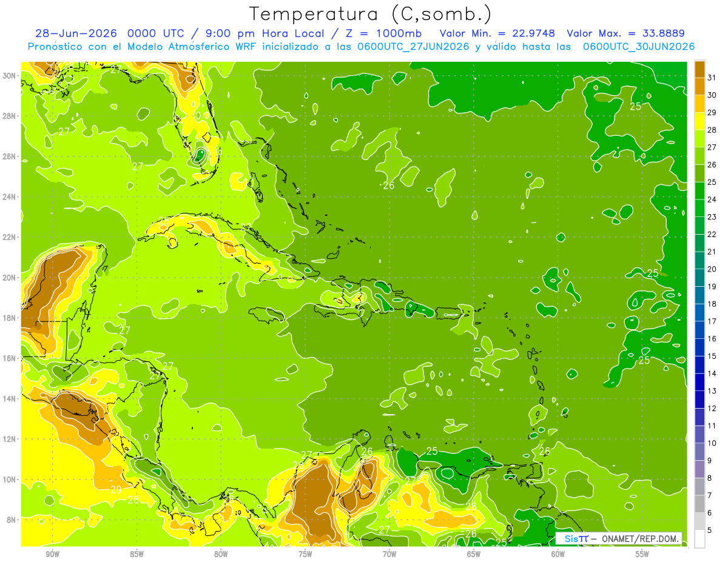
Task: Click the 27 label on the color scale
Action: click(712, 147)
